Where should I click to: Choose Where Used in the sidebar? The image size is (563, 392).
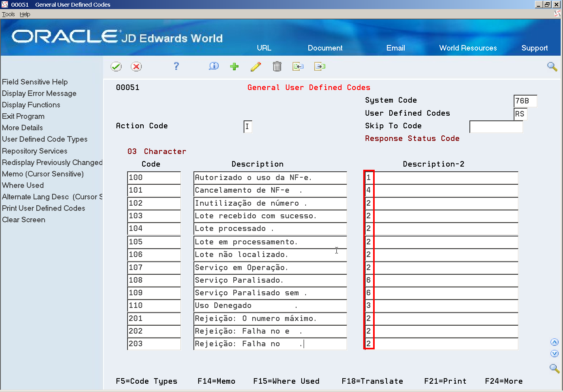23,185
